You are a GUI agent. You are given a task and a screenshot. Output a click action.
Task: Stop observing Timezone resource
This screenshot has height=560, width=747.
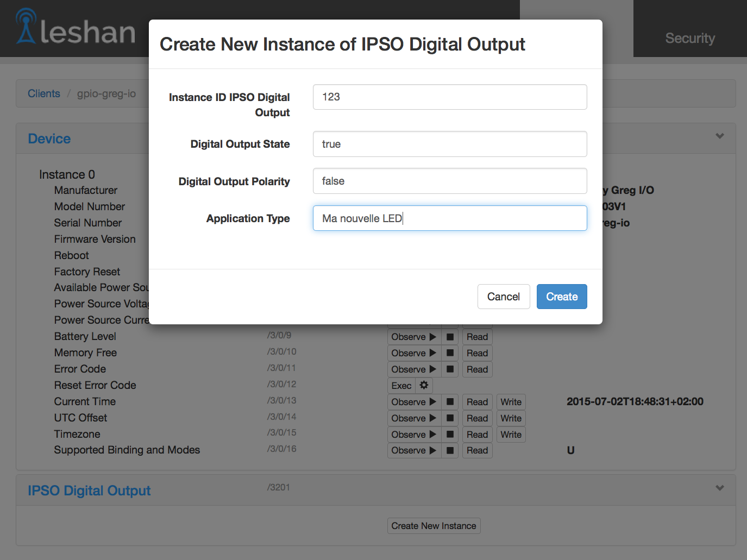point(450,435)
